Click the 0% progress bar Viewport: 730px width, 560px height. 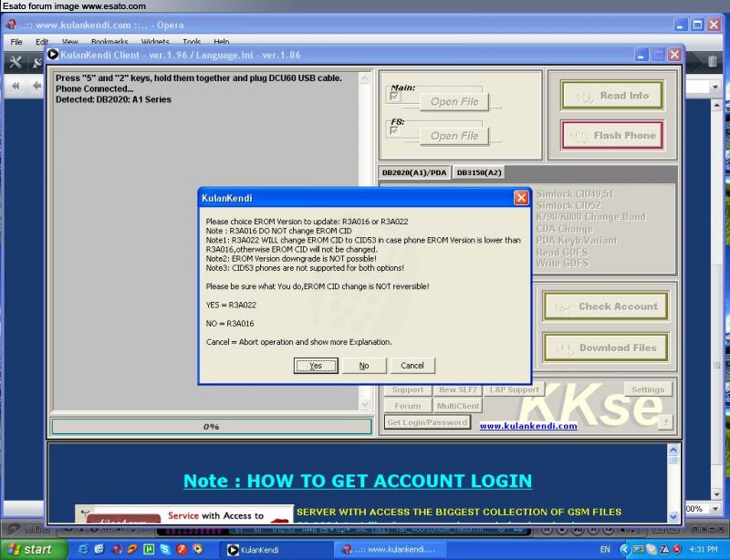(x=212, y=427)
